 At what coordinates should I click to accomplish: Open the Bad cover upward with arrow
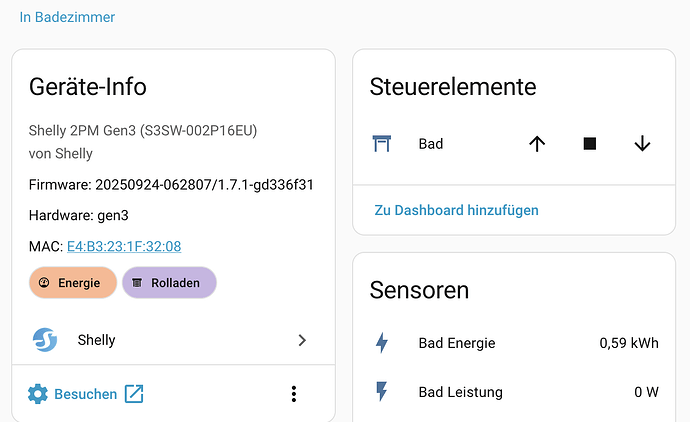tap(537, 144)
